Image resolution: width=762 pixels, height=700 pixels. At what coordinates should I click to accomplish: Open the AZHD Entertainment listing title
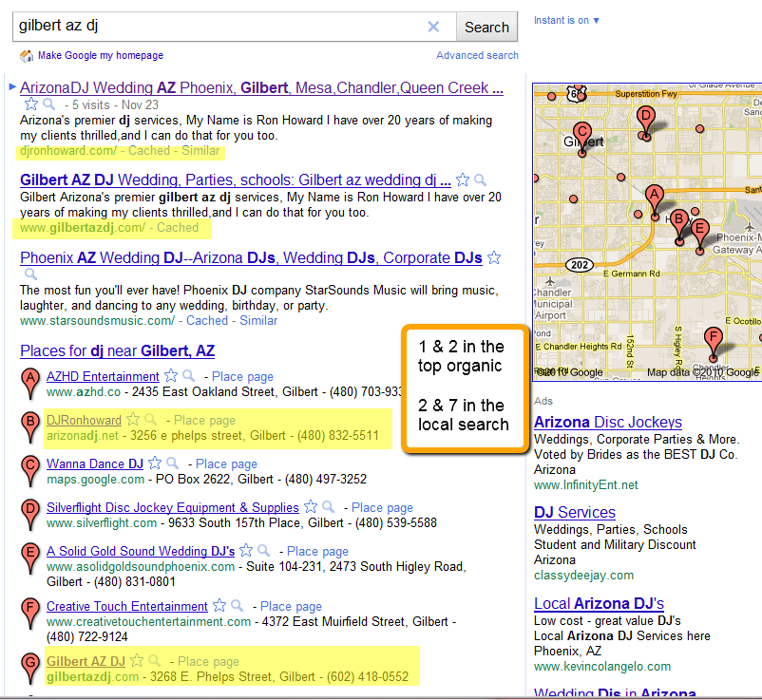tap(103, 376)
